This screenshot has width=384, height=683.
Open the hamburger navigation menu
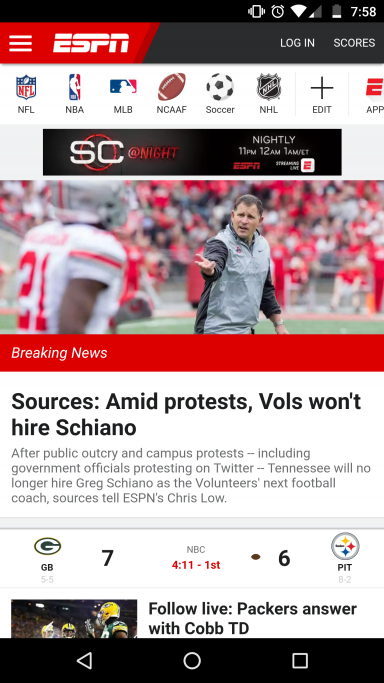(x=20, y=43)
